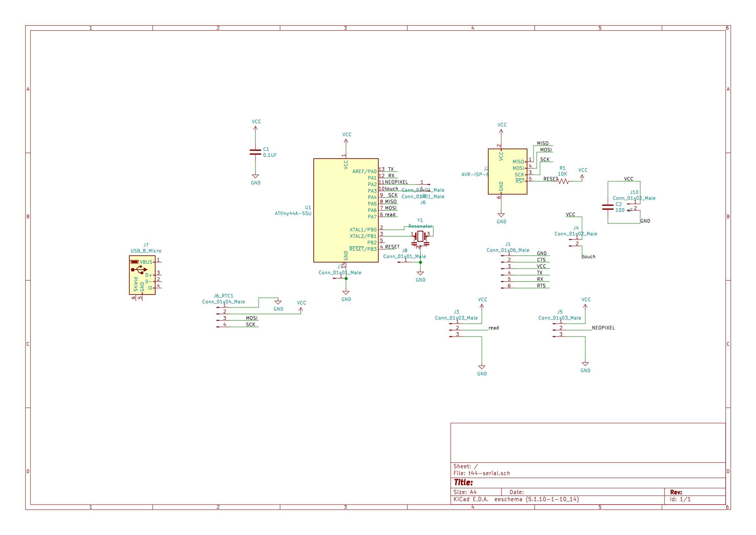Click the 'RTS' net label on J1
This screenshot has height=535, width=756.
(541, 286)
